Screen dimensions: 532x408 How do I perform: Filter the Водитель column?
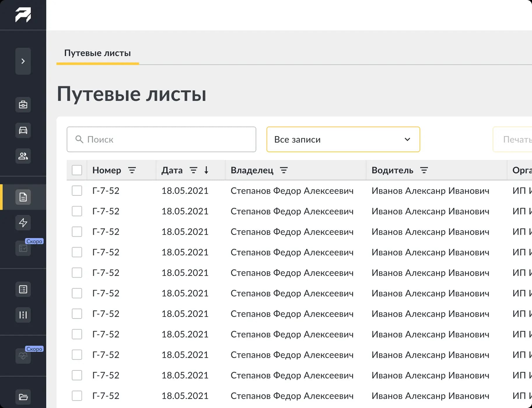coord(424,170)
